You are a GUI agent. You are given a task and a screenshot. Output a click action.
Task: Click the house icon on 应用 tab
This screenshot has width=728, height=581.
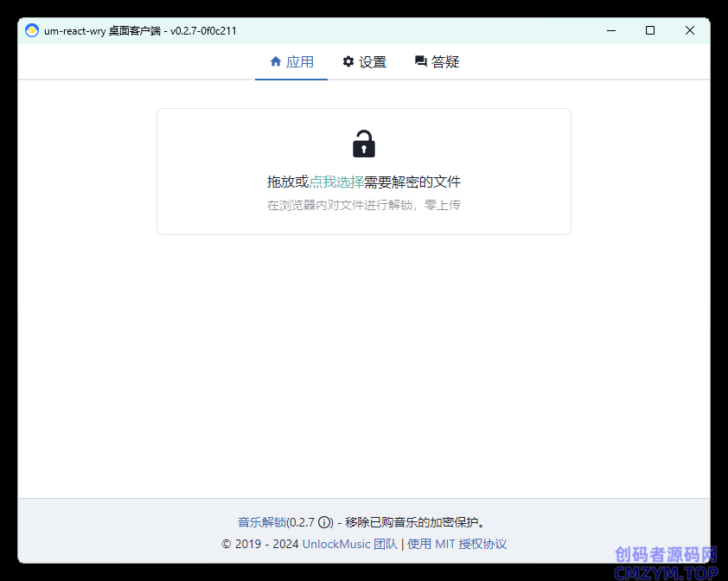click(x=276, y=61)
